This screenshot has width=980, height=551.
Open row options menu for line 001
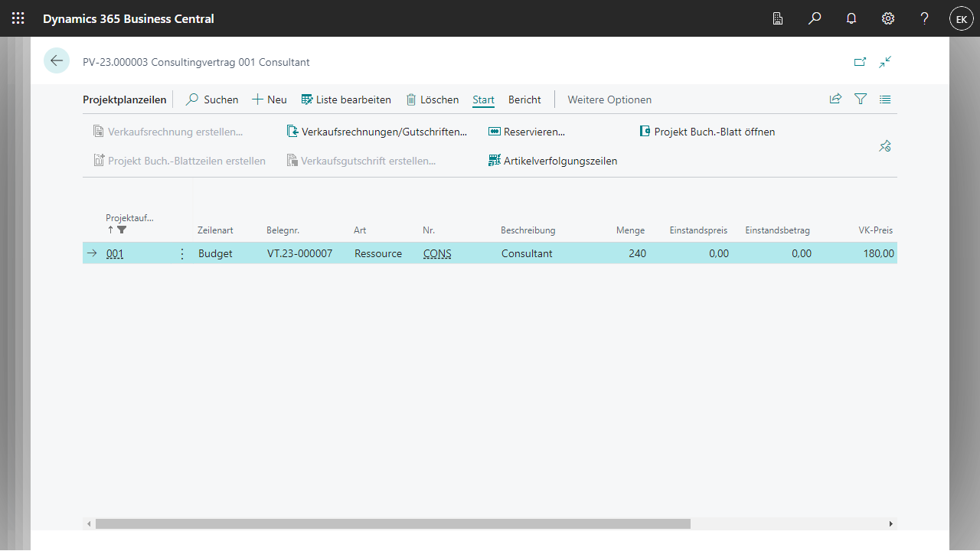coord(181,254)
